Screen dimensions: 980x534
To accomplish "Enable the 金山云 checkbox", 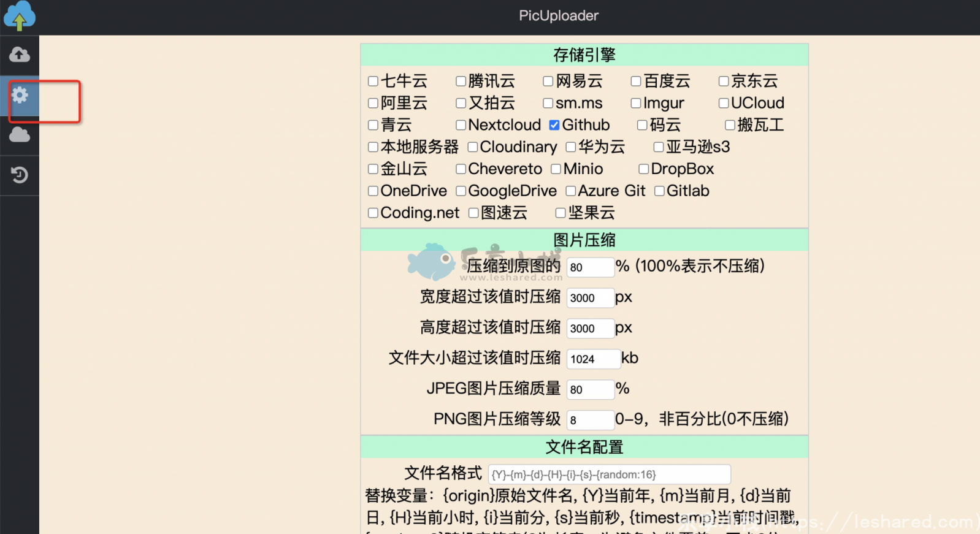I will pos(373,169).
